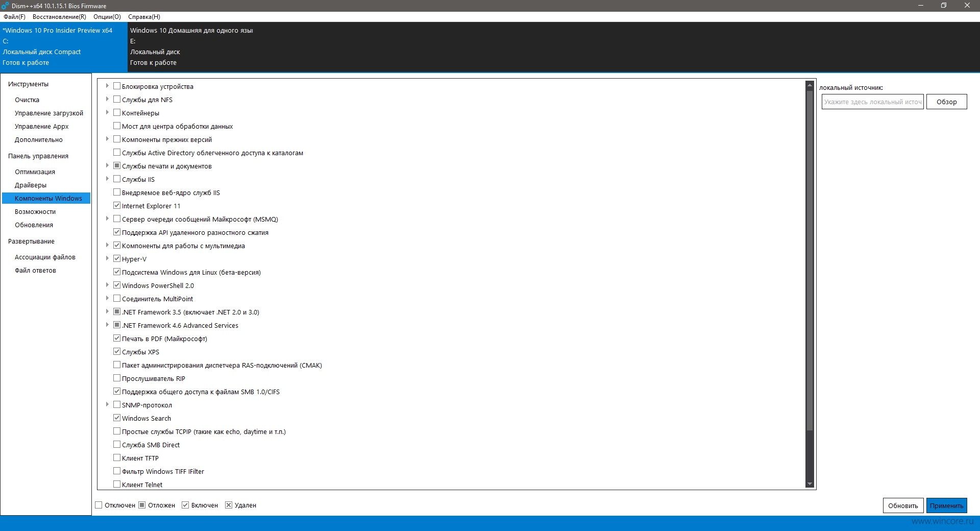Enable the Клиент TFTP checkbox
Image resolution: width=980 pixels, height=531 pixels.
[117, 457]
